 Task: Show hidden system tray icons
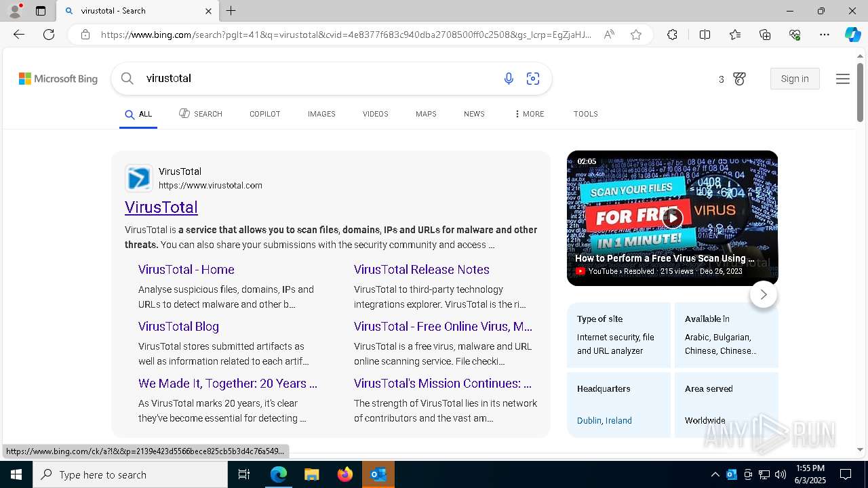point(715,474)
